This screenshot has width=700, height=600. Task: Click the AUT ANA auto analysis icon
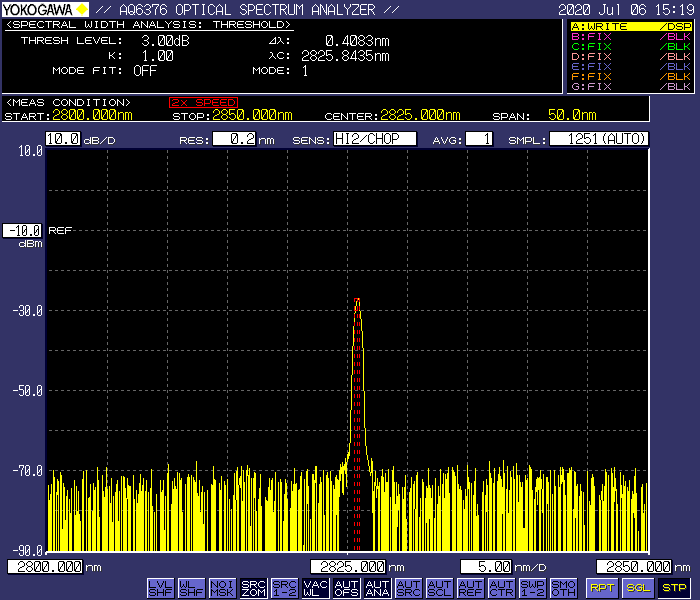tap(377, 587)
